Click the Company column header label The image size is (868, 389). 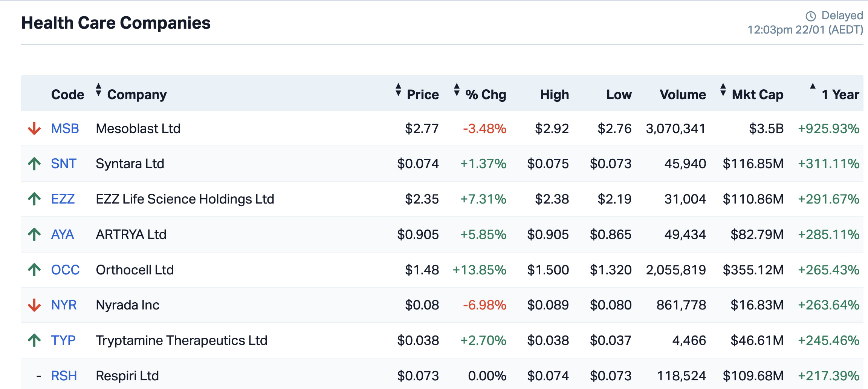pyautogui.click(x=137, y=95)
